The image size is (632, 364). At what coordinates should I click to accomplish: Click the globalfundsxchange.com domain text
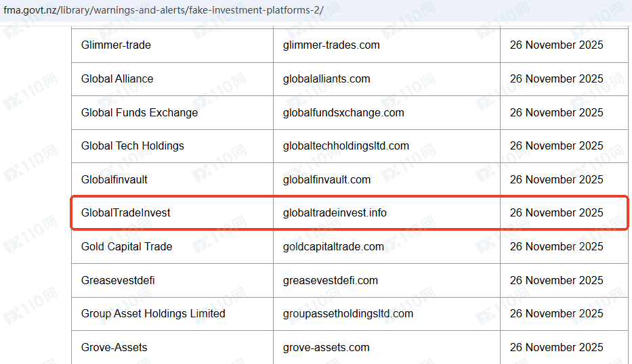click(343, 112)
